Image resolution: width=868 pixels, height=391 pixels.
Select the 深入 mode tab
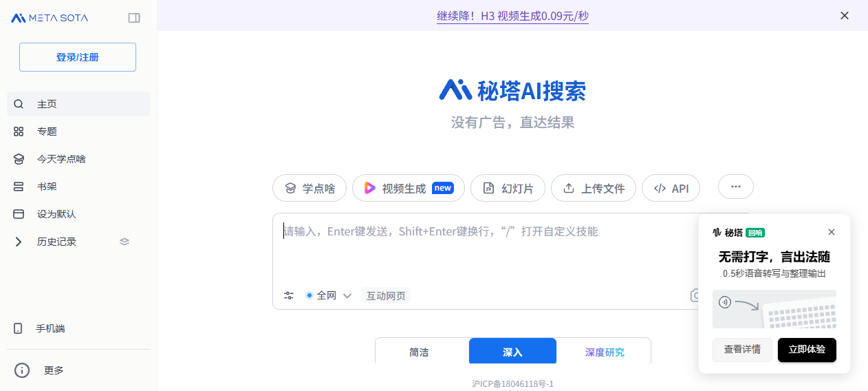coord(512,352)
